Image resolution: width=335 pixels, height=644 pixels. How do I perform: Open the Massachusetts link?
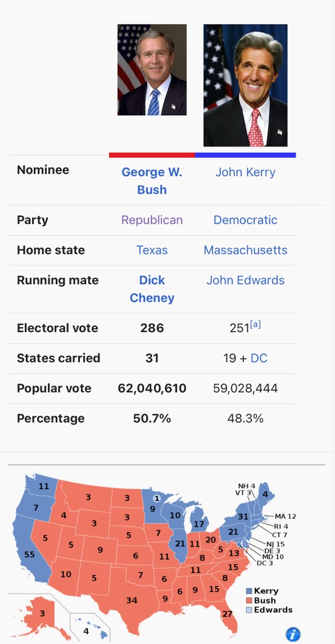[x=246, y=250]
